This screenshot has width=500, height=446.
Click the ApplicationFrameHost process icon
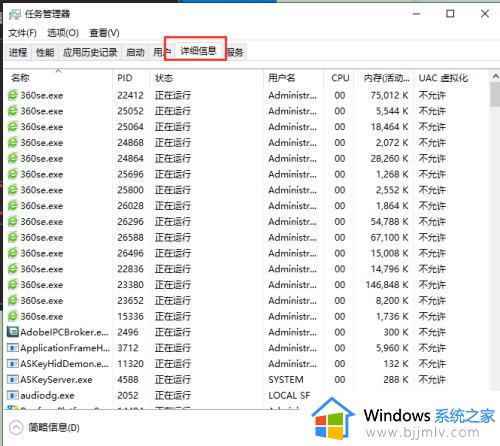[x=13, y=348]
